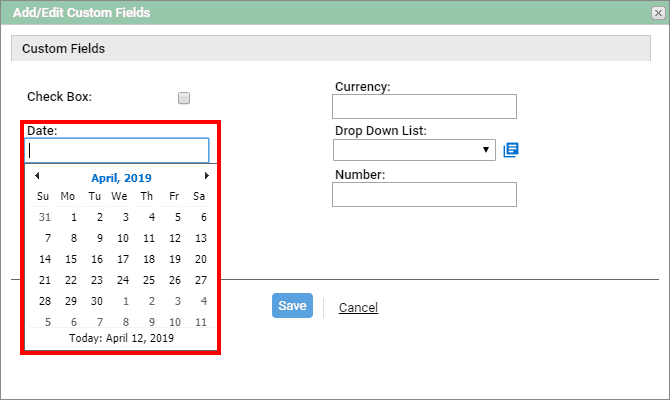Click into the Currency field
Image resolution: width=670 pixels, height=400 pixels.
point(424,106)
